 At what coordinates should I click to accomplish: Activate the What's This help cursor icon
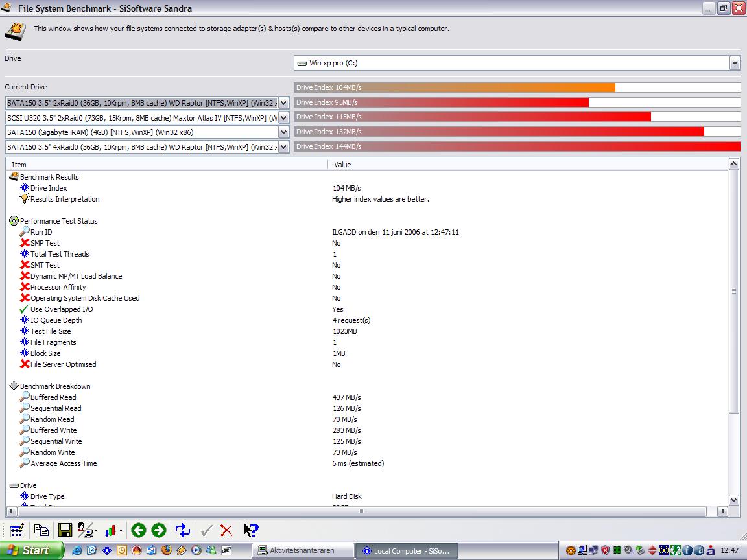250,530
